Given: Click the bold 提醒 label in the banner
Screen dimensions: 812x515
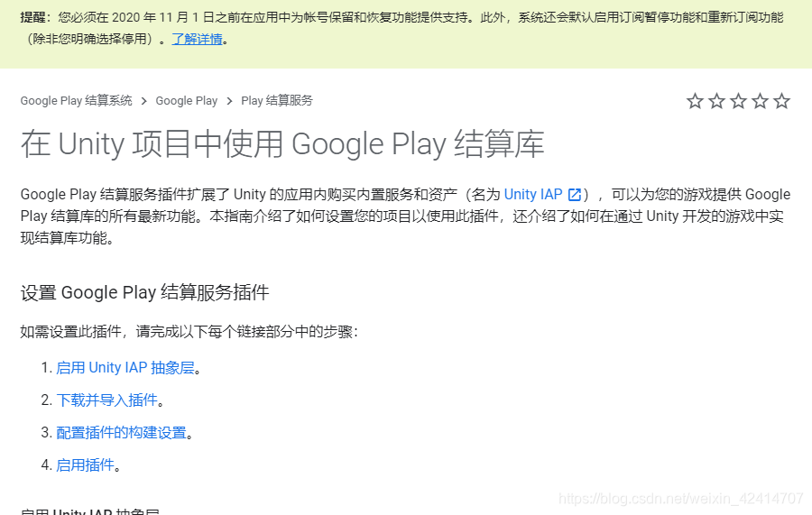Looking at the screenshot, I should (32, 17).
